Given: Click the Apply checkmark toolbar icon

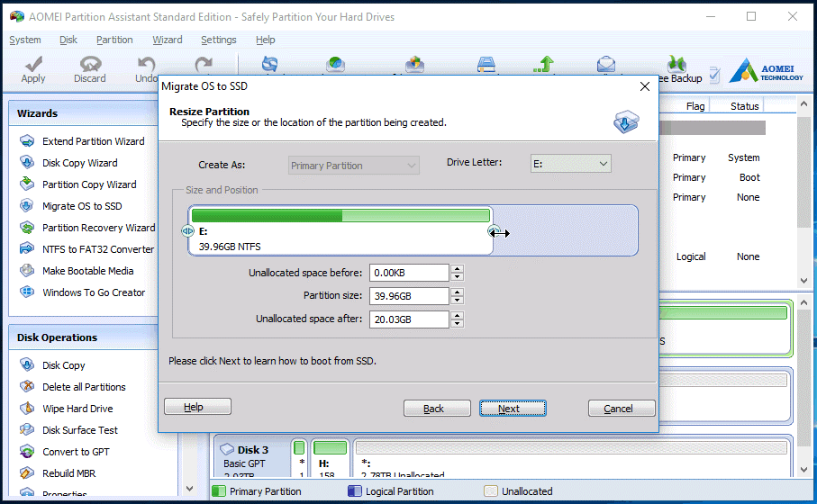Looking at the screenshot, I should pyautogui.click(x=33, y=64).
